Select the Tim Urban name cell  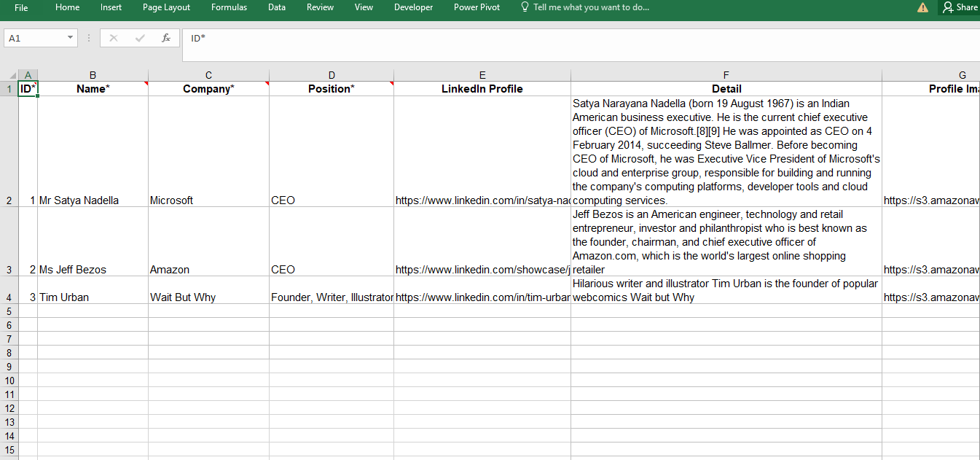coord(93,290)
